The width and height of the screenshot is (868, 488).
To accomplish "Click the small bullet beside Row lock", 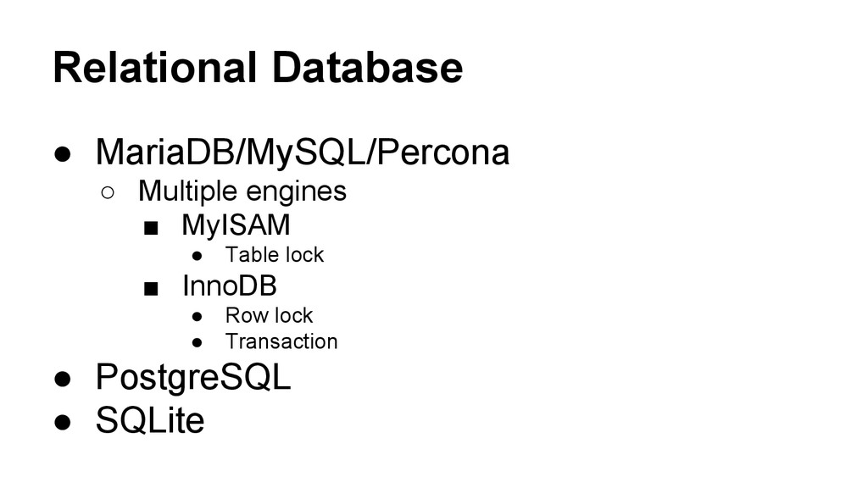I will pyautogui.click(x=197, y=317).
